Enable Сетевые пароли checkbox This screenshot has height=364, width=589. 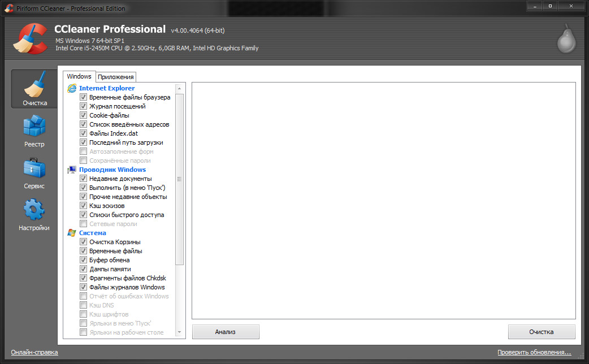(84, 223)
